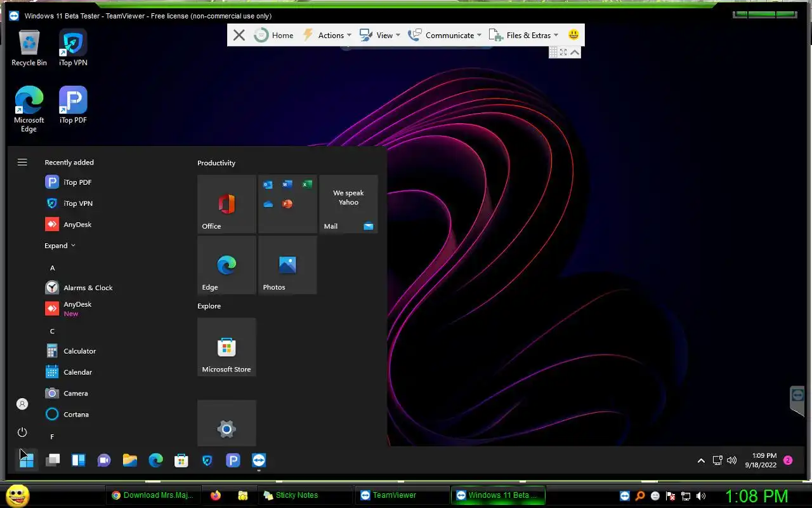This screenshot has height=508, width=812.
Task: Launch the Calculator app
Action: pyautogui.click(x=71, y=351)
